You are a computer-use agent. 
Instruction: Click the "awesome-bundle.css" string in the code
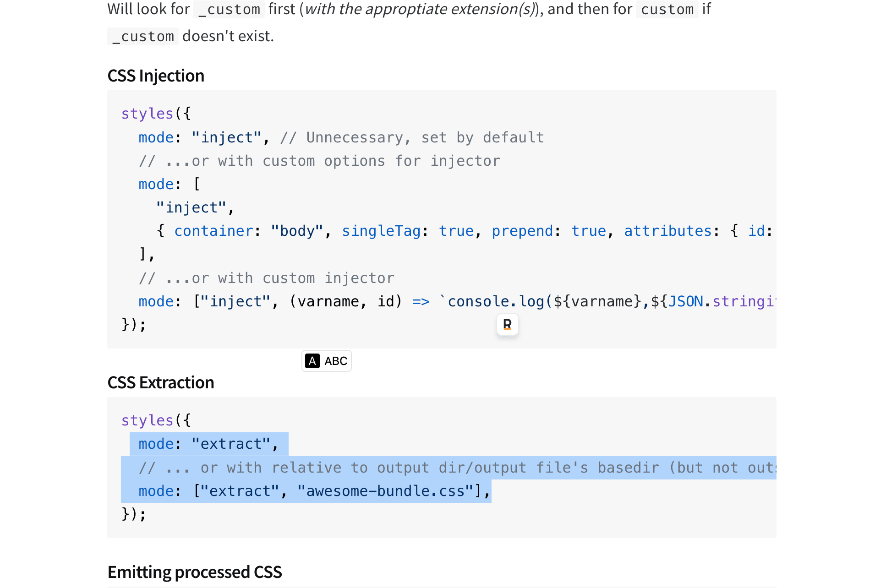385,491
